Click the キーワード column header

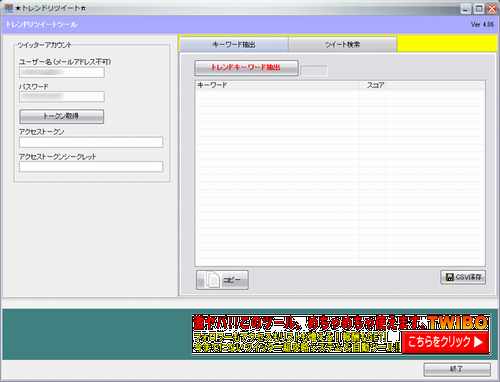click(277, 85)
